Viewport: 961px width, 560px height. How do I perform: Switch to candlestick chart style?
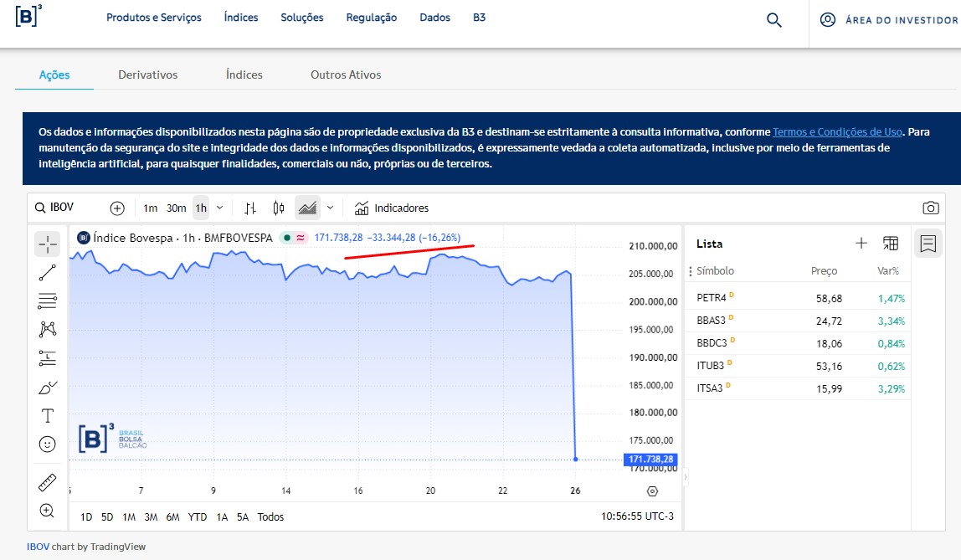tap(278, 208)
